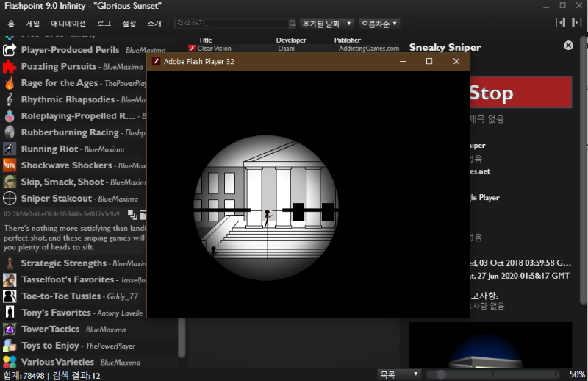Open the 오름차순 sort order dropdown
This screenshot has height=381, width=588.
(379, 24)
